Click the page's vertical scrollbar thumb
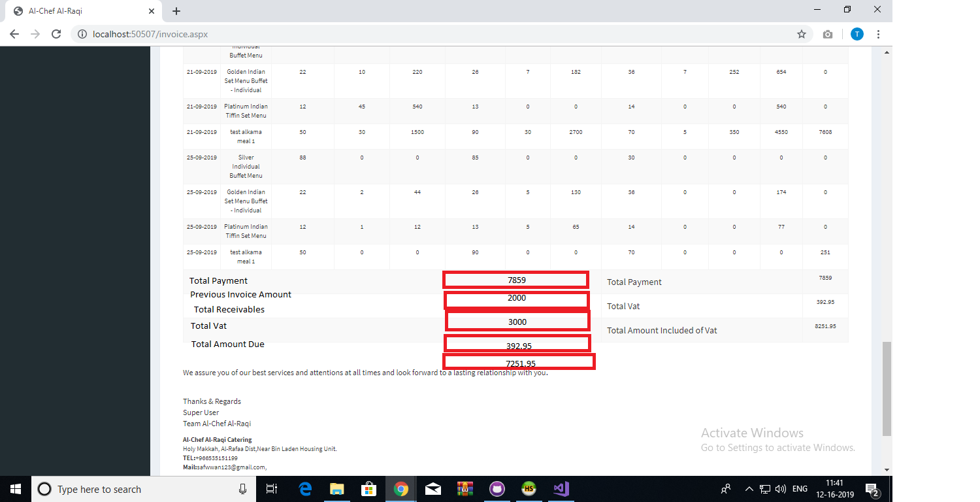Screen dimensions: 980x502 point(886,388)
